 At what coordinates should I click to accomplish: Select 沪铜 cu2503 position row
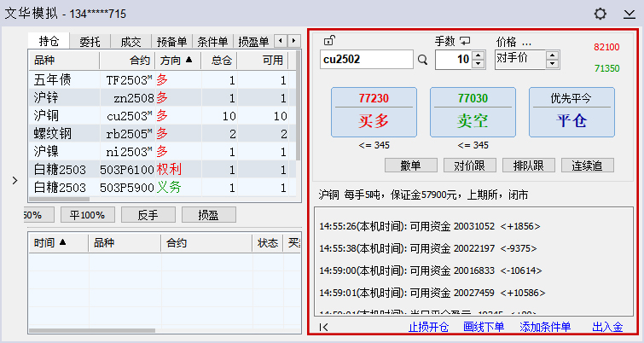162,116
